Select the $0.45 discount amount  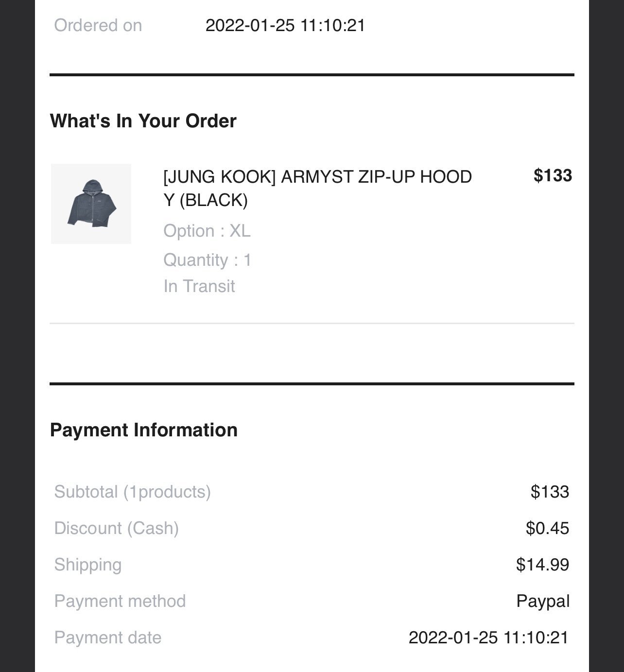[547, 528]
